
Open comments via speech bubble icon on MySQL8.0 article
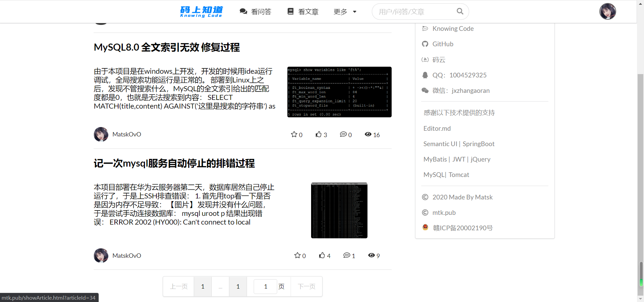[343, 134]
